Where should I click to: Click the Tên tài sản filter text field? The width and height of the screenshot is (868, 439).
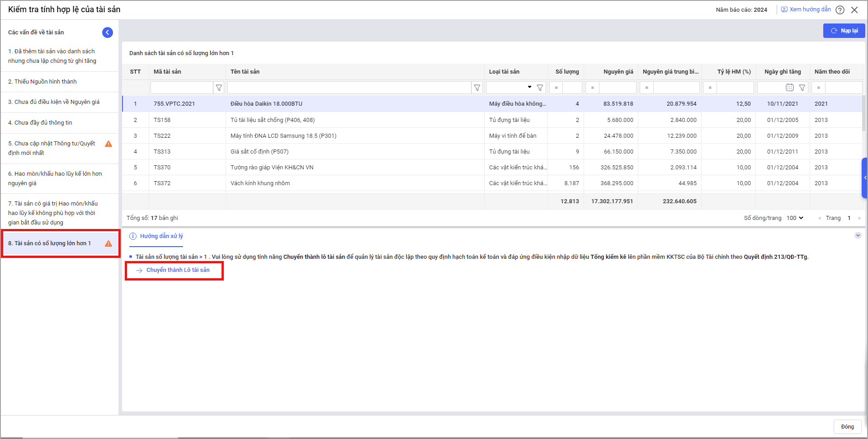(349, 88)
